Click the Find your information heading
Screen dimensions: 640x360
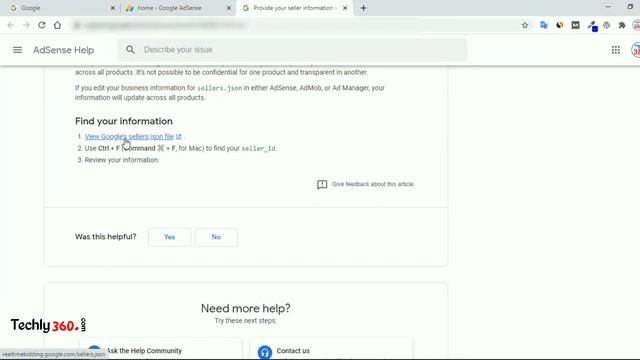click(x=124, y=121)
